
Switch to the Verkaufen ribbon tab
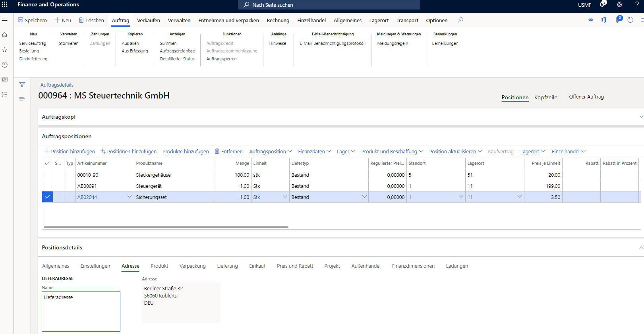149,20
